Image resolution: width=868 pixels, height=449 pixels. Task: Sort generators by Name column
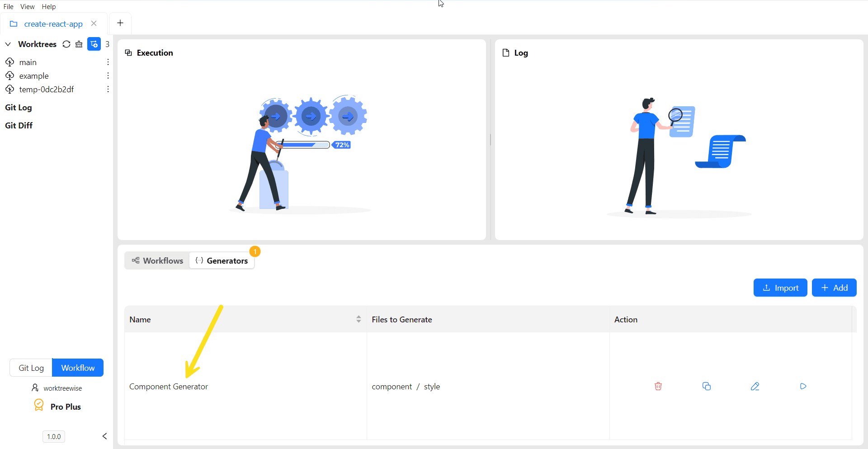359,319
